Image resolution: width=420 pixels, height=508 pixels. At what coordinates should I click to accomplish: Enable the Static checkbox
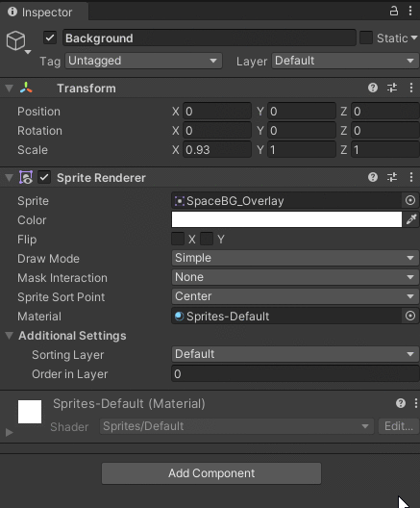(366, 38)
